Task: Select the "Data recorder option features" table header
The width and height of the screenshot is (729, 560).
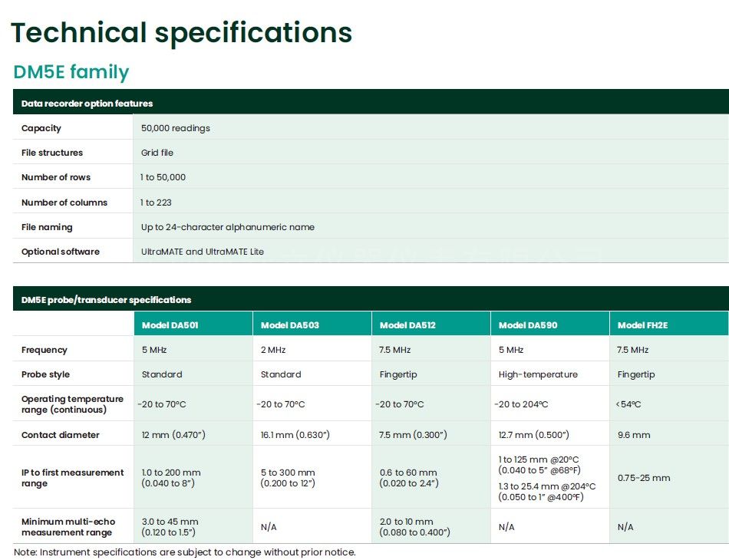Action: pos(87,104)
